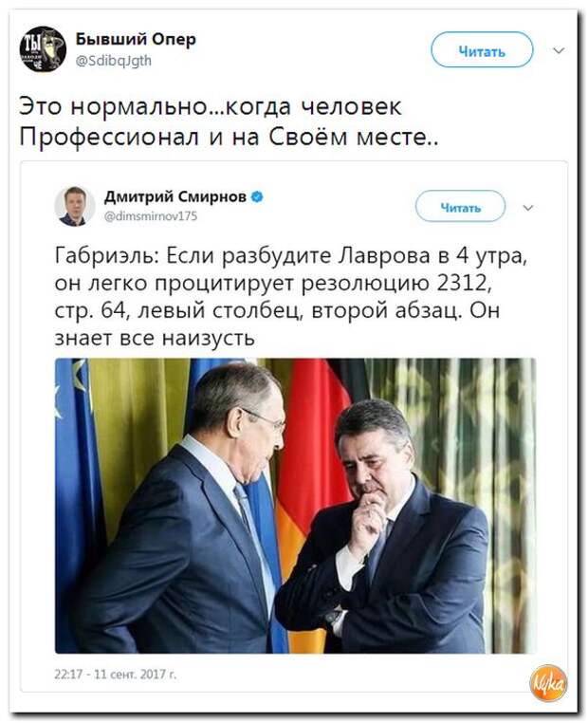Follow Бывший Опер with the top Читать button

pos(482,49)
